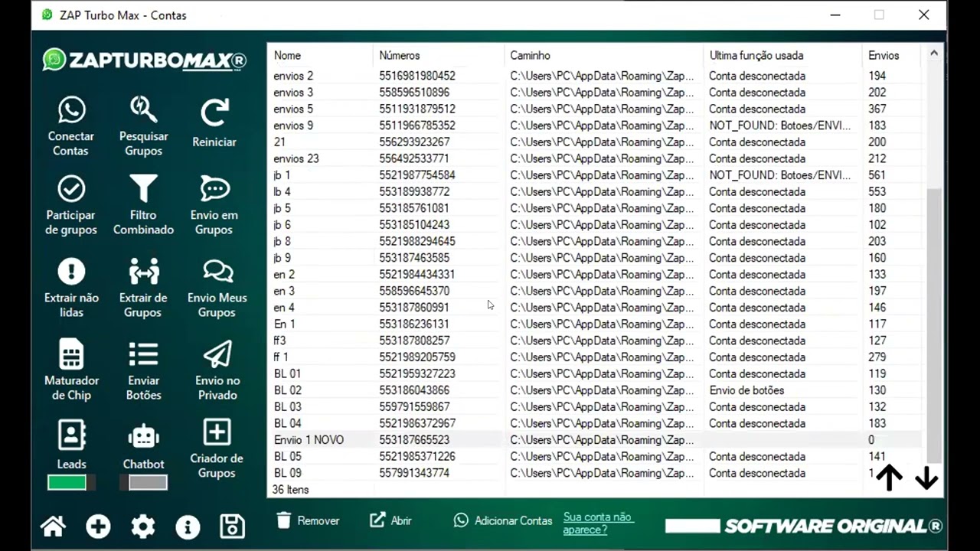Click scrollbar up arrow in accounts list
This screenshot has height=551, width=980.
(x=933, y=54)
